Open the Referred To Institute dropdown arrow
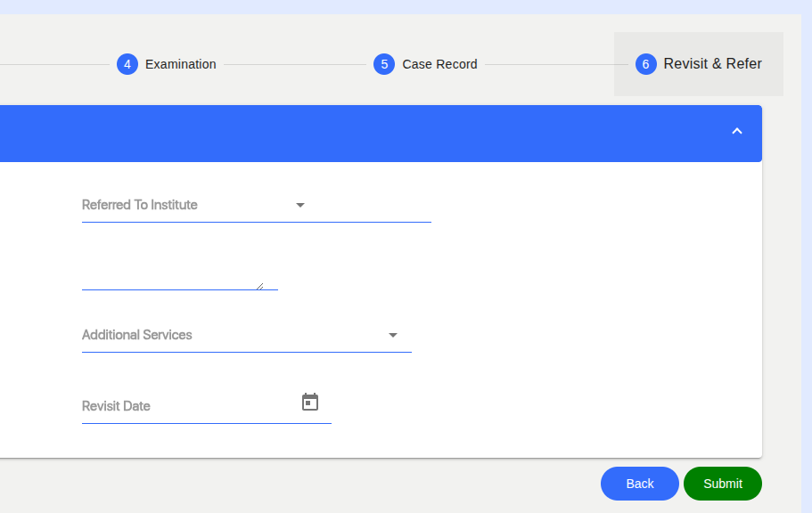Screen dimensions: 812x513 [299, 205]
